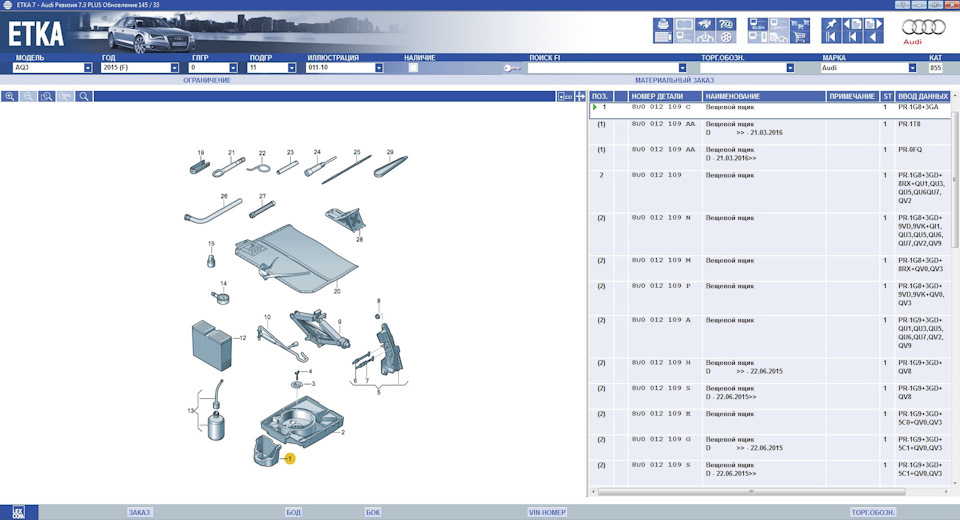Click the box part labeled 12 in diagram
Screen dimensions: 960x520
[212, 345]
